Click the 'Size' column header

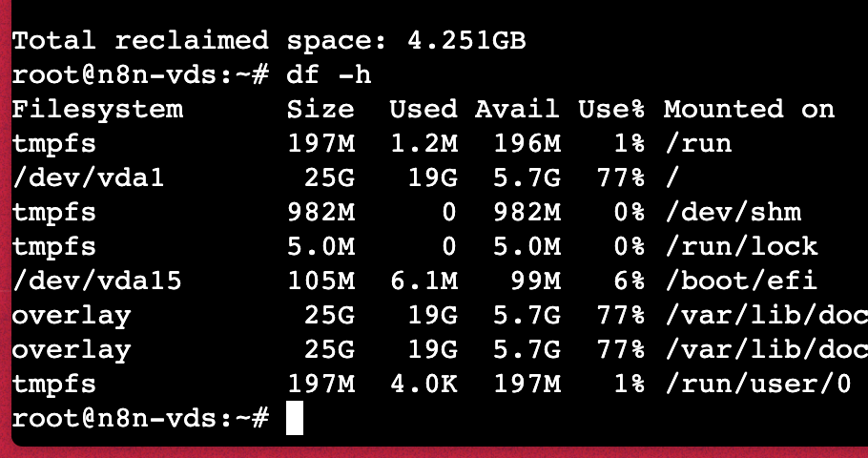click(320, 109)
